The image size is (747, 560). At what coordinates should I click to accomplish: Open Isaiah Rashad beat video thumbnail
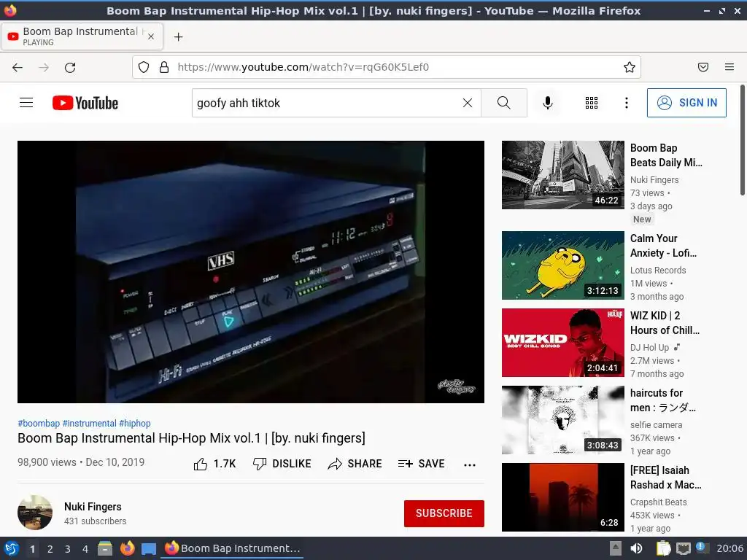[x=562, y=497]
